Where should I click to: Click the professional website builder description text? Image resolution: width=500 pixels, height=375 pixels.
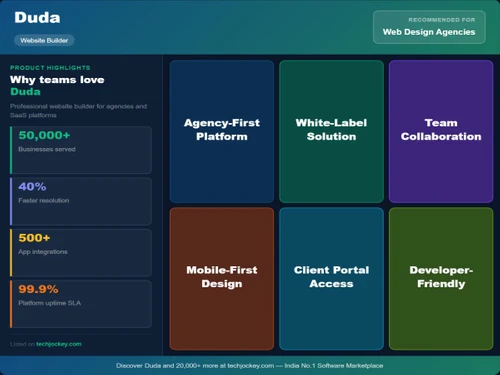point(78,111)
